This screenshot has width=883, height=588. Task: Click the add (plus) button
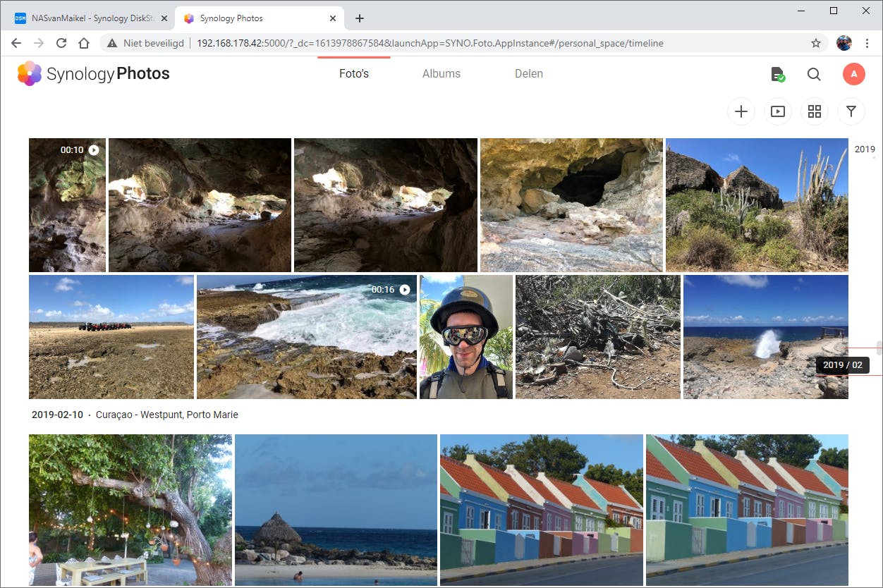coord(741,111)
